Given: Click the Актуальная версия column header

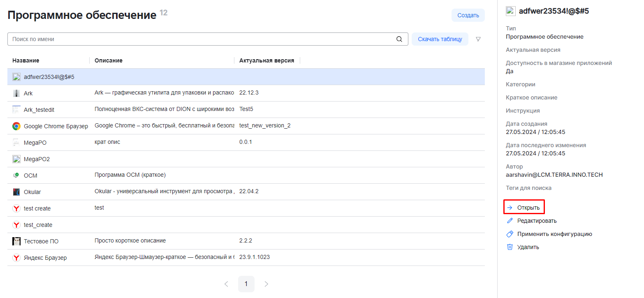Looking at the screenshot, I should tap(266, 60).
